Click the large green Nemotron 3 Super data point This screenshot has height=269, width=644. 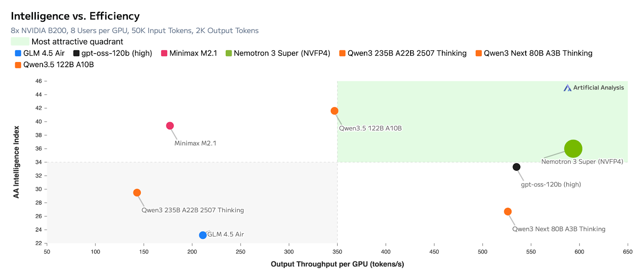tap(573, 149)
